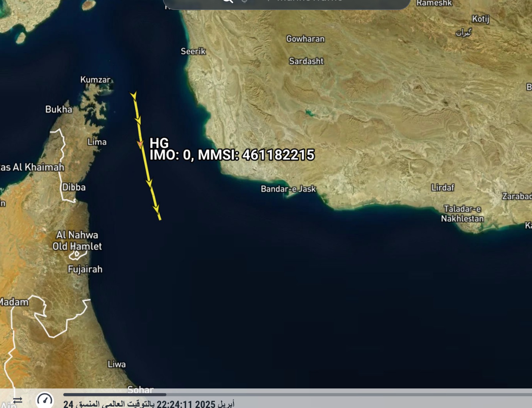Click the magnifier search icon at top

tap(227, 1)
